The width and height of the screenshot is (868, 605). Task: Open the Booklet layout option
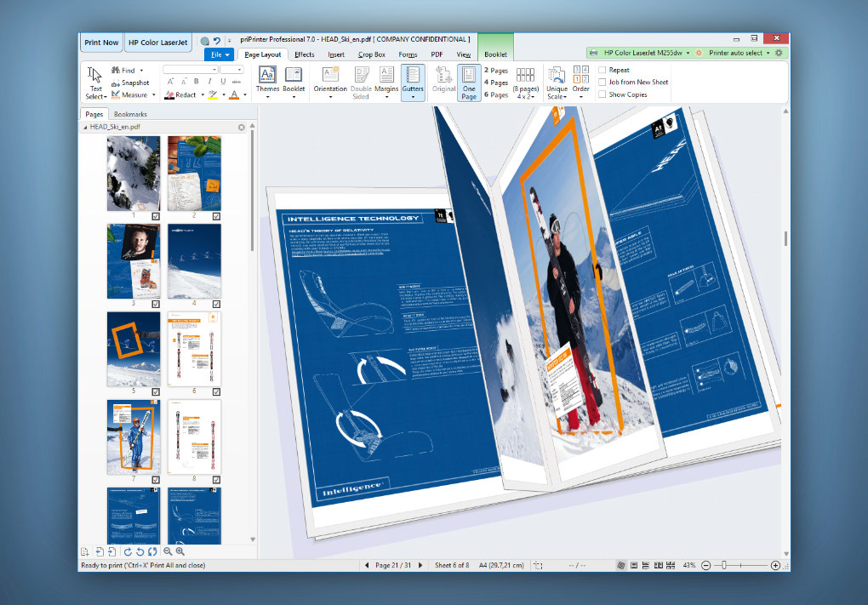point(294,83)
